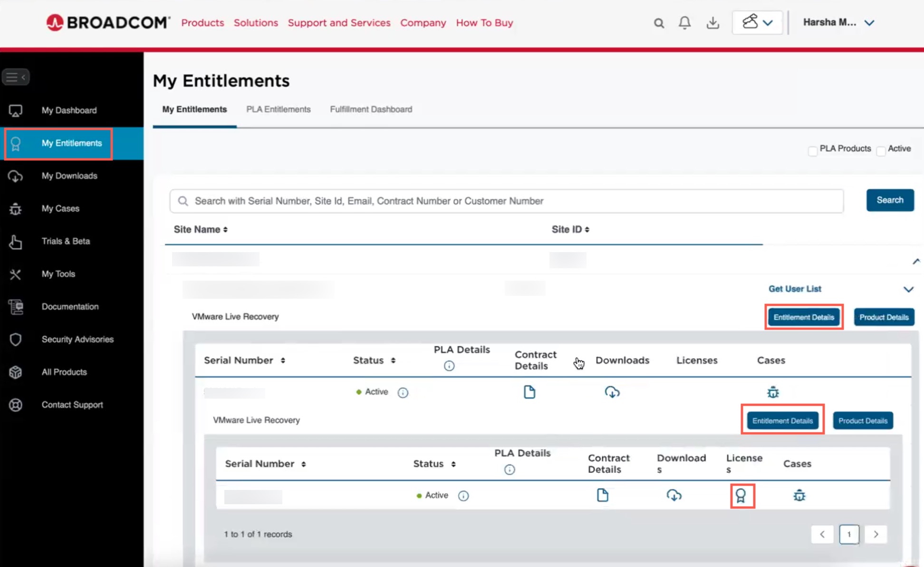Image resolution: width=924 pixels, height=567 pixels.
Task: Open My Cases in the sidebar
Action: pyautogui.click(x=60, y=209)
